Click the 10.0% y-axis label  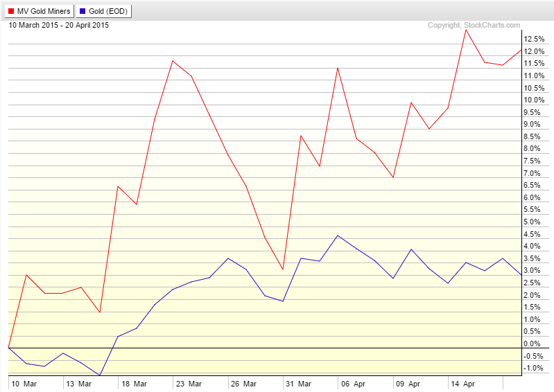coord(534,100)
